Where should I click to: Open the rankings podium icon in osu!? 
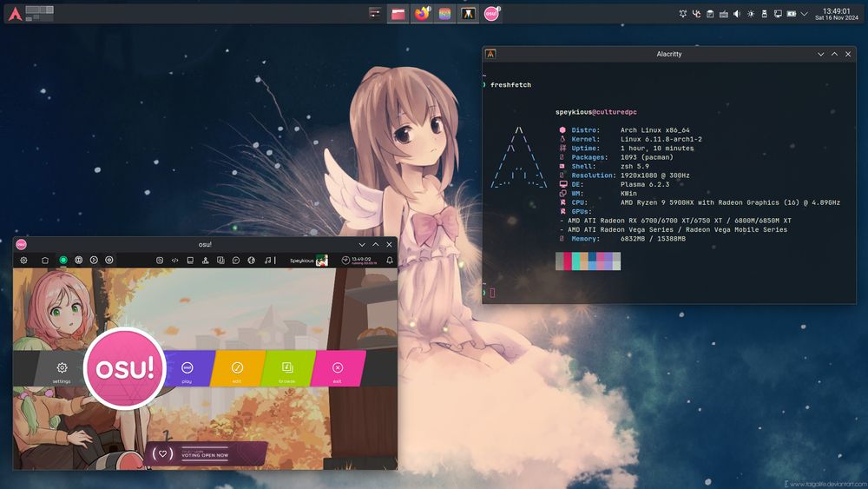206,260
